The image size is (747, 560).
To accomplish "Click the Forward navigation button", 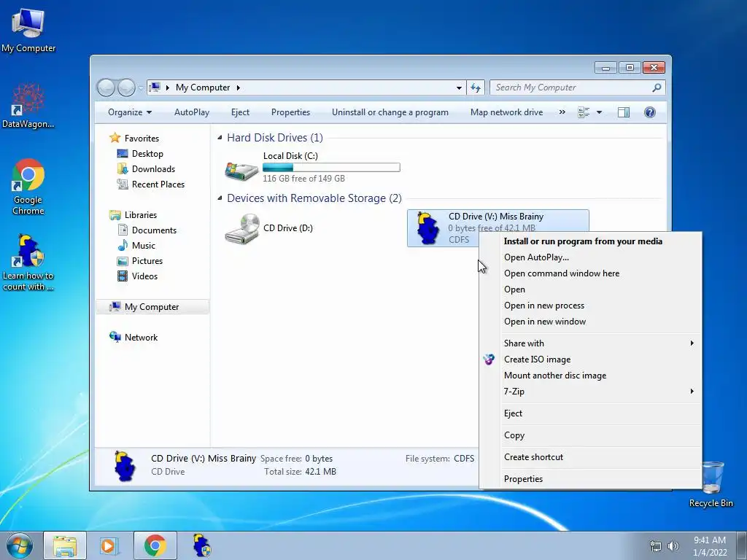I will (126, 87).
